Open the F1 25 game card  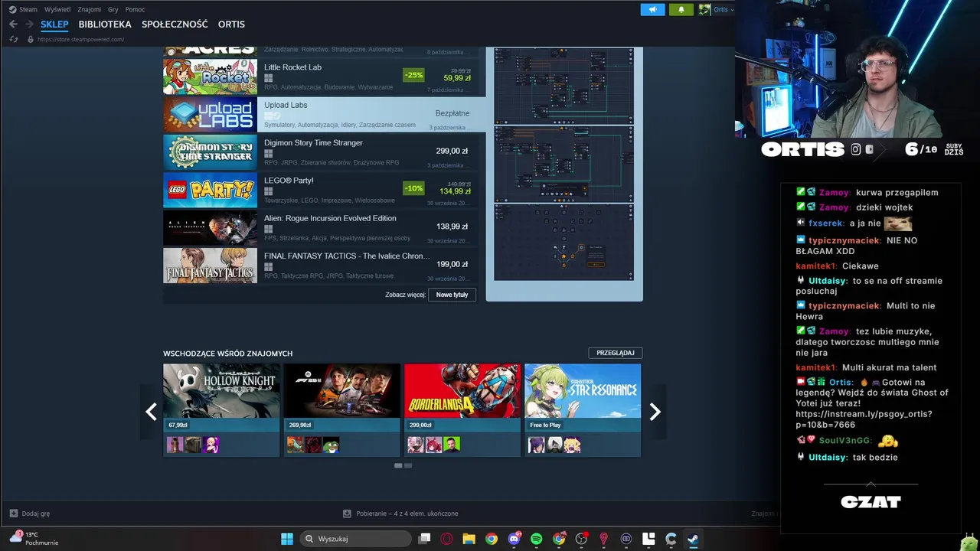point(341,409)
